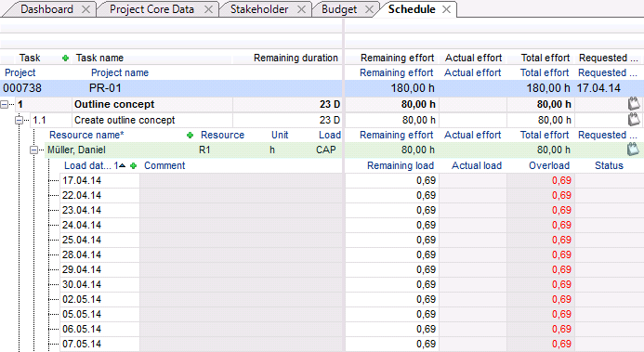
Task: Collapse task 1.1 Create outline concept
Action: [x=19, y=120]
